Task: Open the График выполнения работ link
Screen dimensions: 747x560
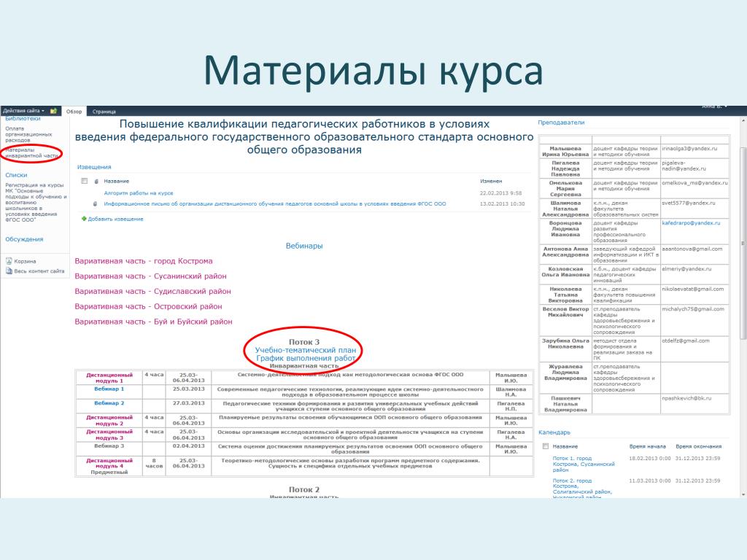Action: (x=306, y=358)
